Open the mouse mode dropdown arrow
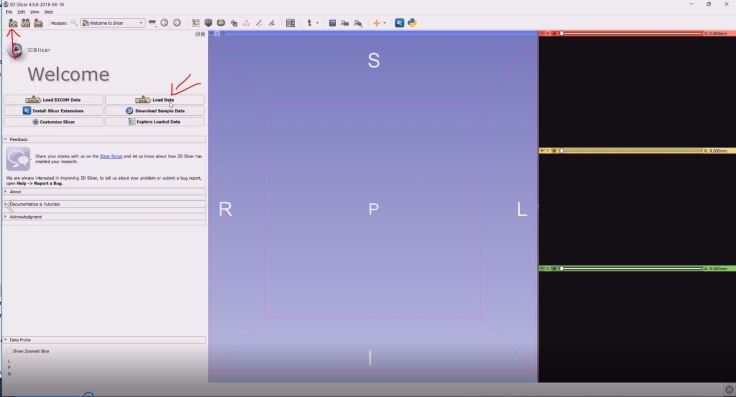The height and width of the screenshot is (397, 736). click(317, 23)
